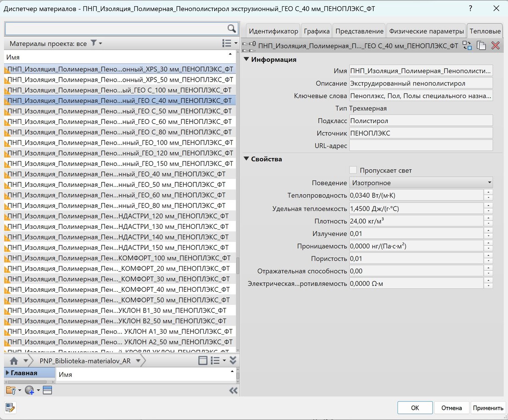Decrease Отражательная способность with down arrow
The width and height of the screenshot is (508, 420).
489,274
